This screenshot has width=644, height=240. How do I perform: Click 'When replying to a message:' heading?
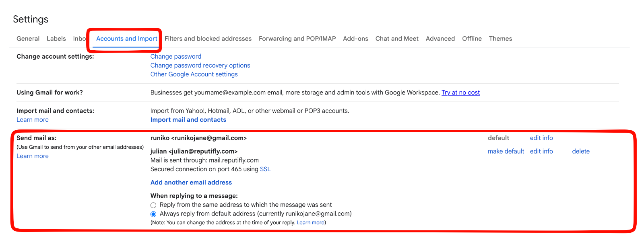[x=194, y=196]
